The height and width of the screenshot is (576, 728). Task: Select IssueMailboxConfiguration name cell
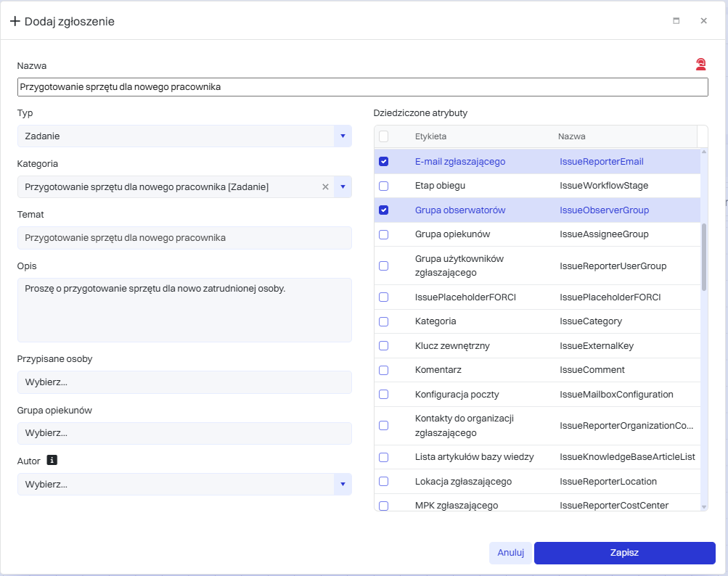[x=616, y=395]
